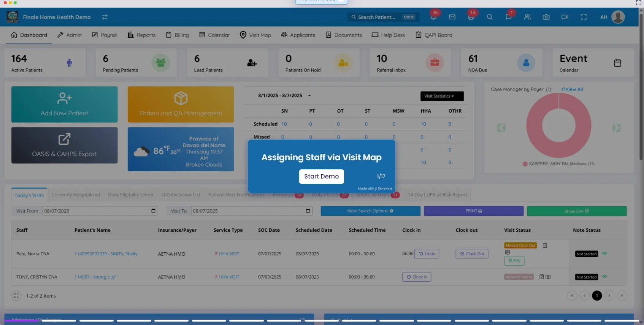Open the Visit Map menu
This screenshot has height=325, width=644.
tap(255, 35)
